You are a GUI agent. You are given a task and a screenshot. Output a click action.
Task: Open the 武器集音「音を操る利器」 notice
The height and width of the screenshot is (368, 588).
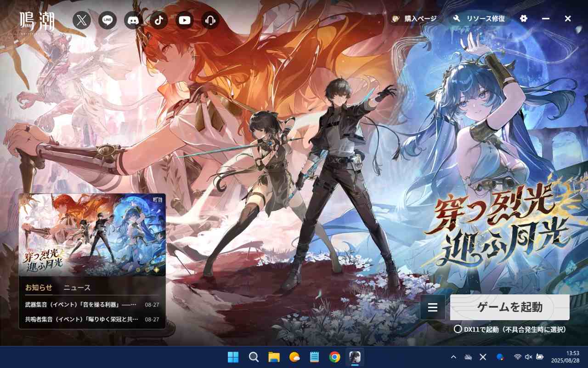point(81,305)
